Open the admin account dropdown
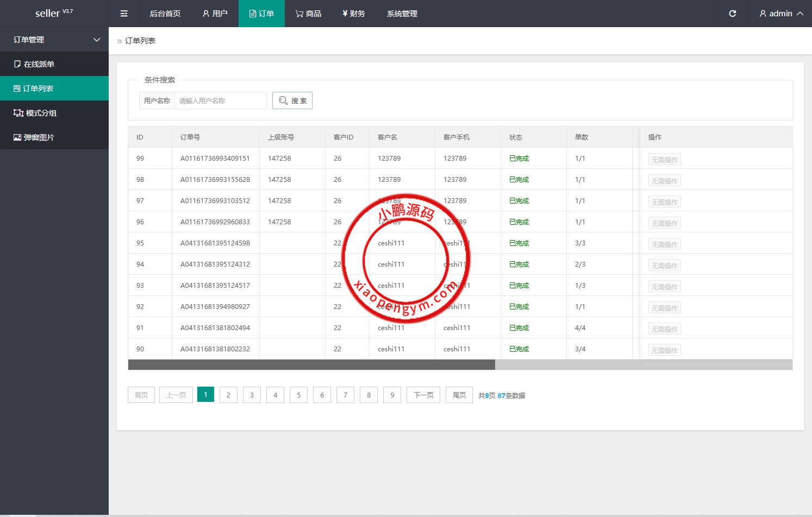 781,14
